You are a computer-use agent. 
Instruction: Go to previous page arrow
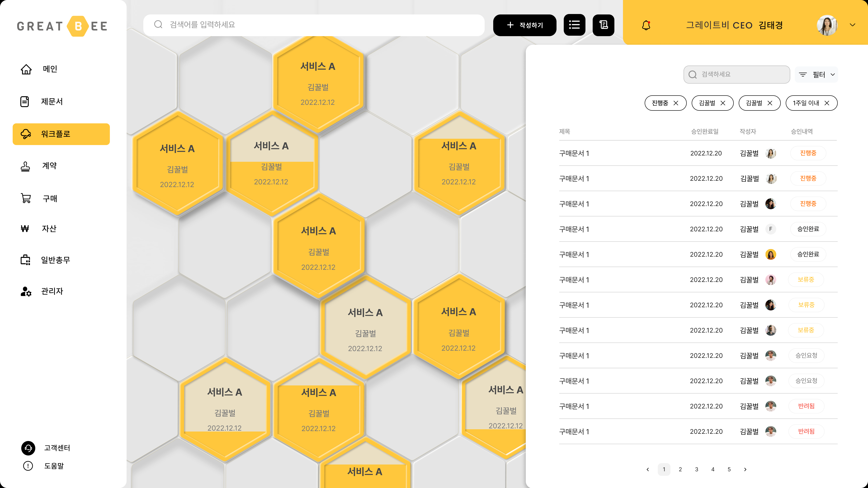(648, 469)
